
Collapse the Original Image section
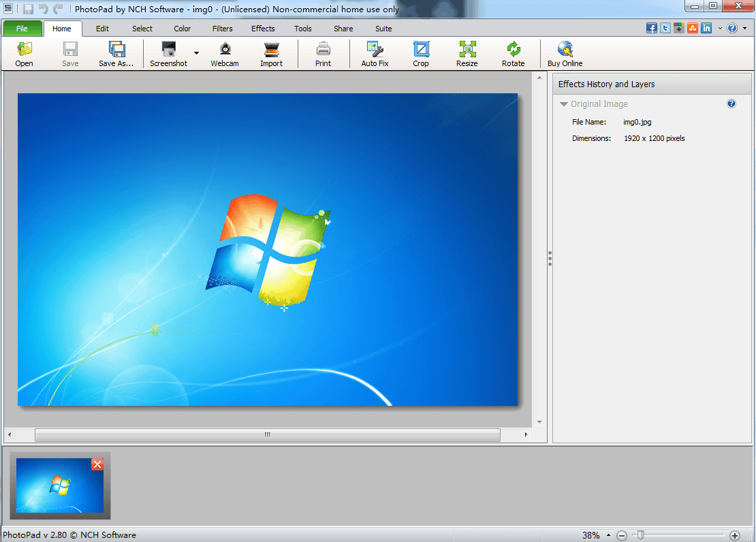[564, 104]
